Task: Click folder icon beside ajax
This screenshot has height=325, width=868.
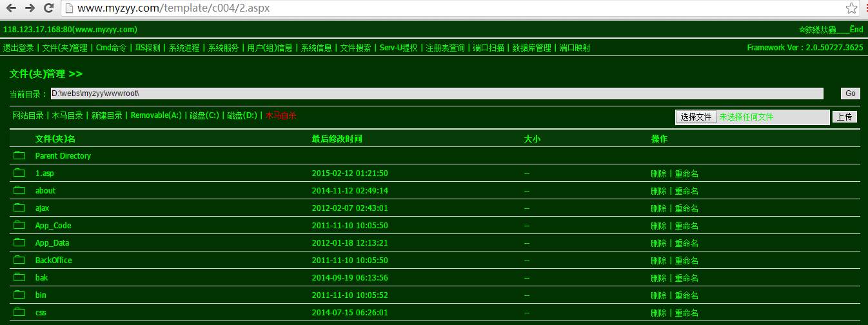Action: [19, 208]
